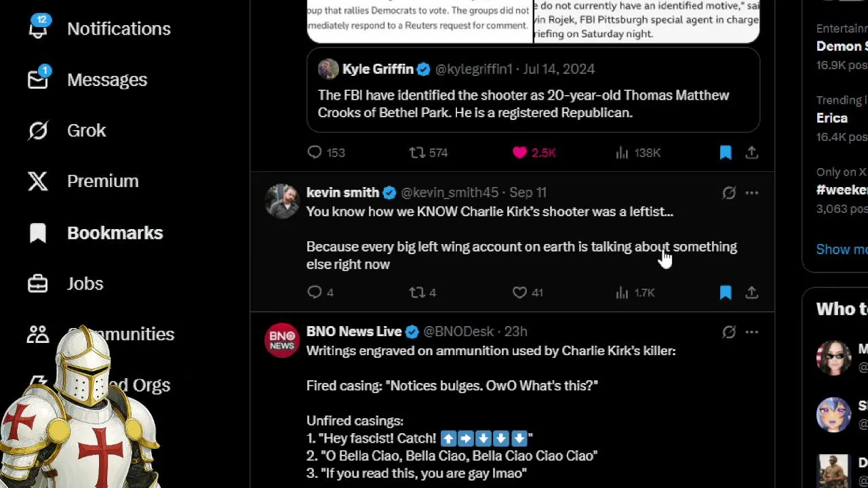This screenshot has width=868, height=488.
Task: Share Kyle Griffin quoted post via upload icon
Action: coord(751,152)
